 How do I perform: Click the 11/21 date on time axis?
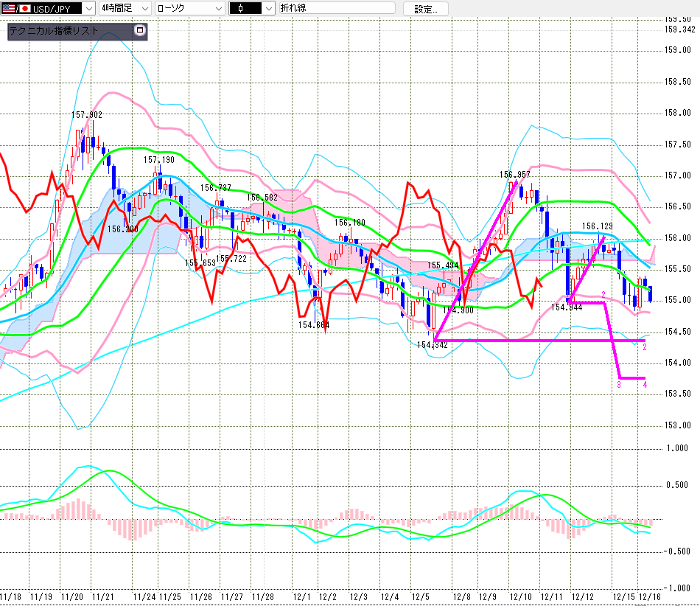pos(103,596)
